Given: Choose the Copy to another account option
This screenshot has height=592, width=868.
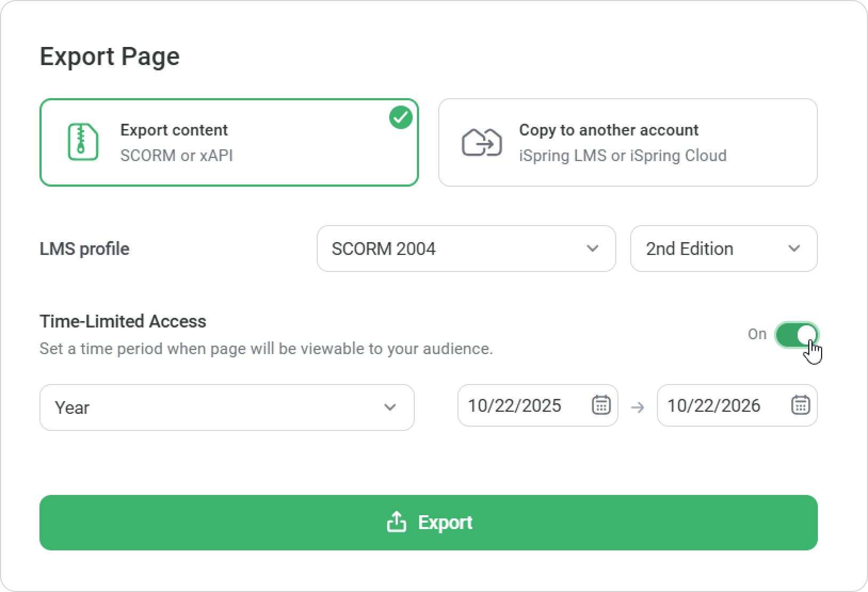Looking at the screenshot, I should 628,142.
